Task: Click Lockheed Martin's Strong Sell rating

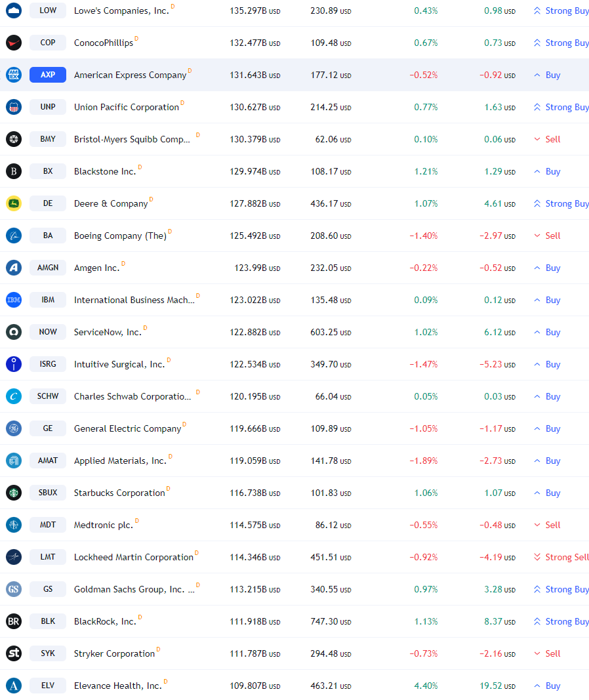Action: pos(561,557)
